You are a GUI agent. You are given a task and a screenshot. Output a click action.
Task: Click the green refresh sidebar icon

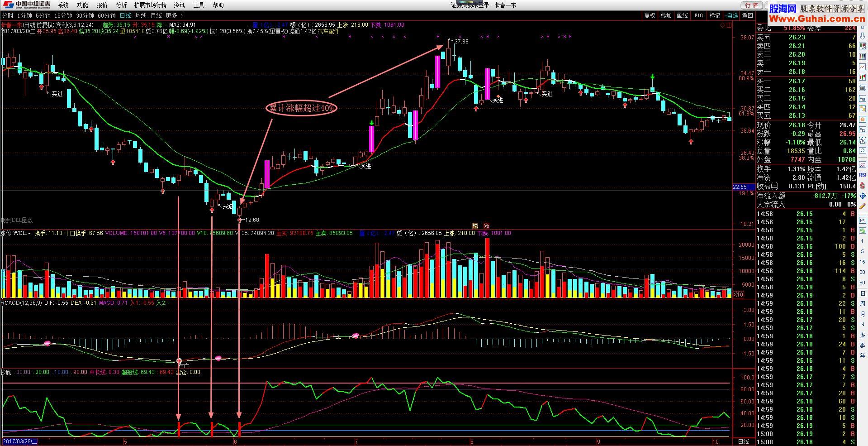pyautogui.click(x=863, y=231)
